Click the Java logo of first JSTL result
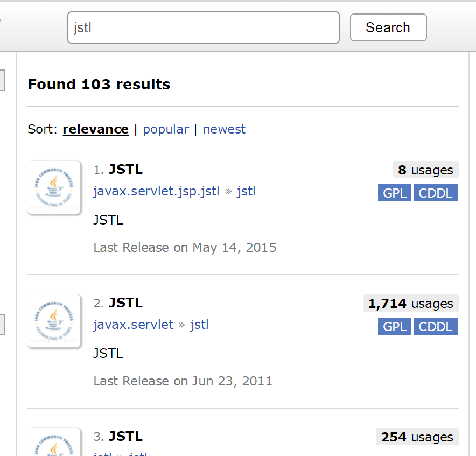 54,187
